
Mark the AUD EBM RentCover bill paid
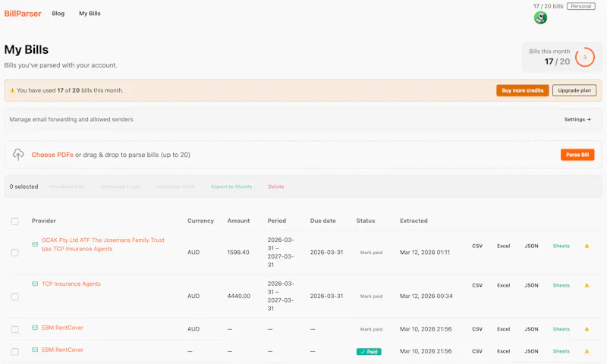click(x=371, y=329)
